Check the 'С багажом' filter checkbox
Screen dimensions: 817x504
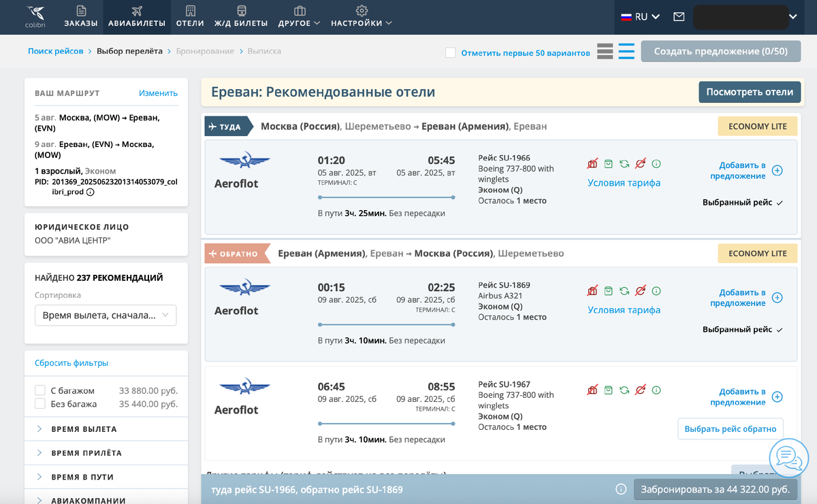click(39, 390)
